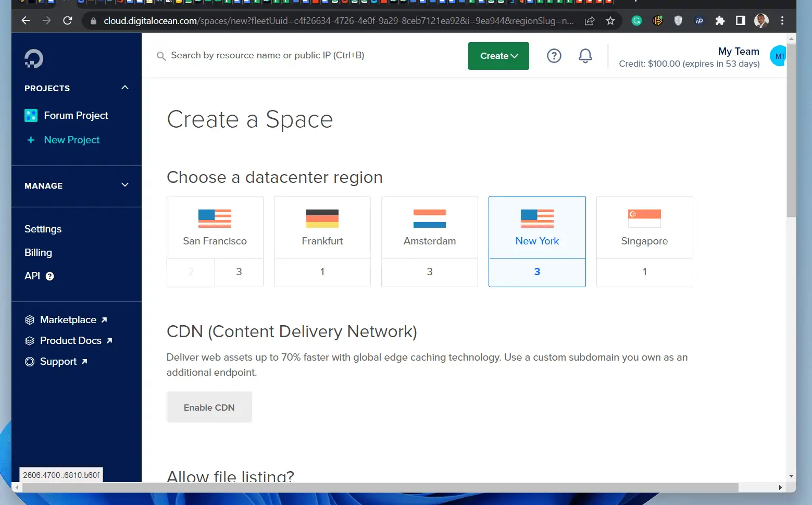Choose Frankfurt datacenter 1
Screen dimensions: 812x505
coord(322,272)
